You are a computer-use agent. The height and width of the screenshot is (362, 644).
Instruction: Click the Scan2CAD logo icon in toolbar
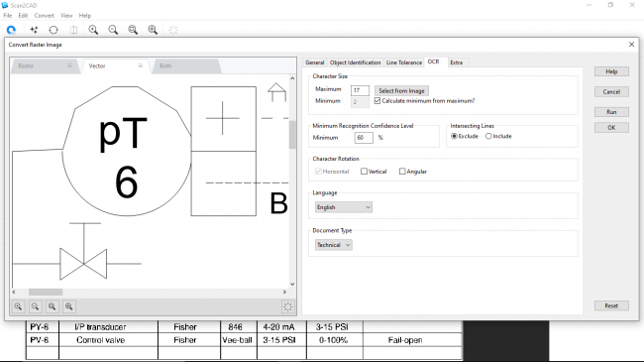coord(11,30)
